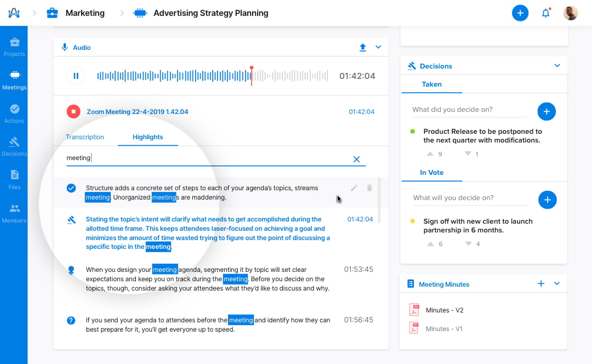
Task: Select the Highlights tab
Action: click(147, 137)
